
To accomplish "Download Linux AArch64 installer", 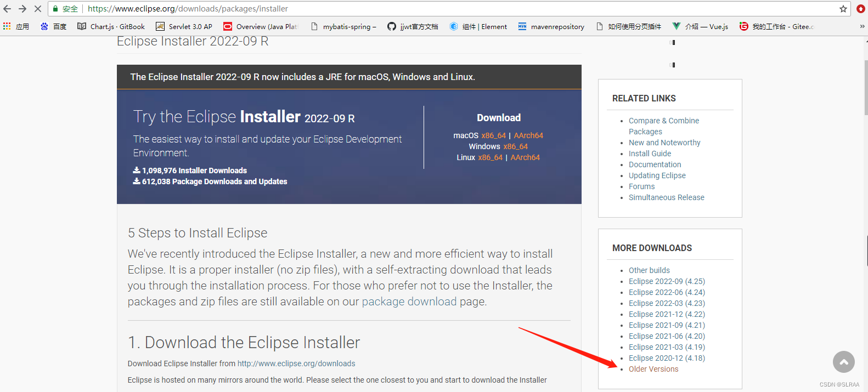I will pos(525,157).
